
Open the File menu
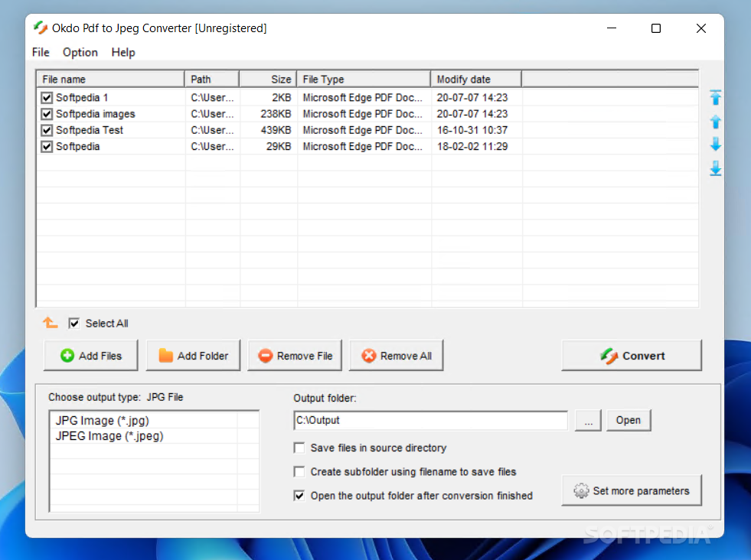pos(41,52)
